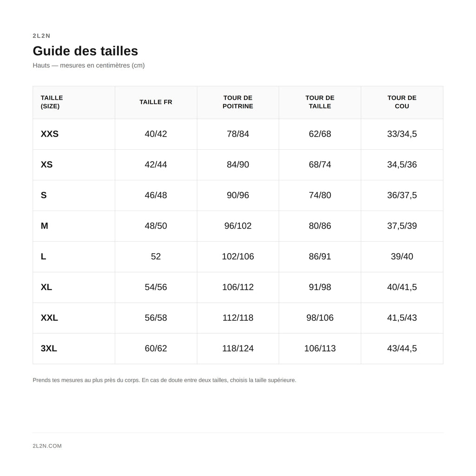
Task: Click the TOUR DE TAILLE header
Action: pyautogui.click(x=320, y=102)
